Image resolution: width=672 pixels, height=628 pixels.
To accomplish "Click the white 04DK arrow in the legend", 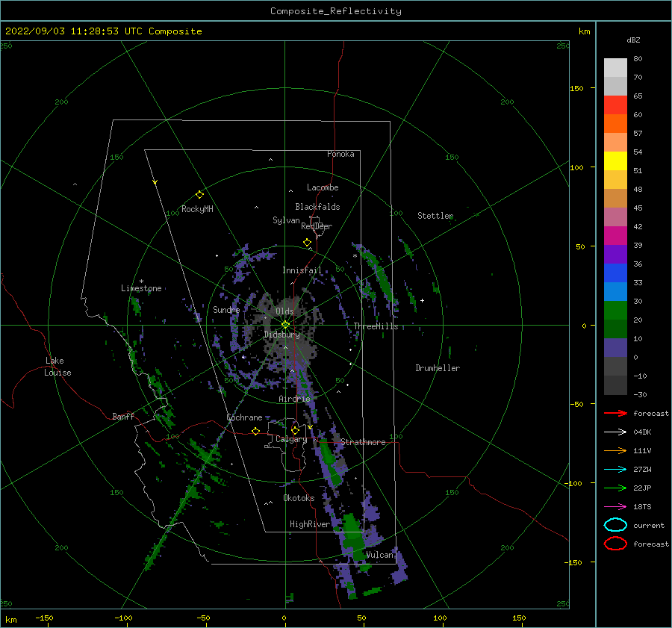I will tap(615, 432).
